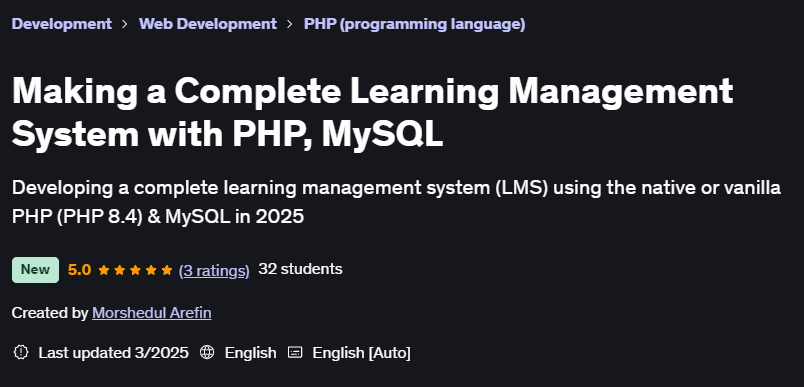Click the five-star rating icons

coord(135,270)
